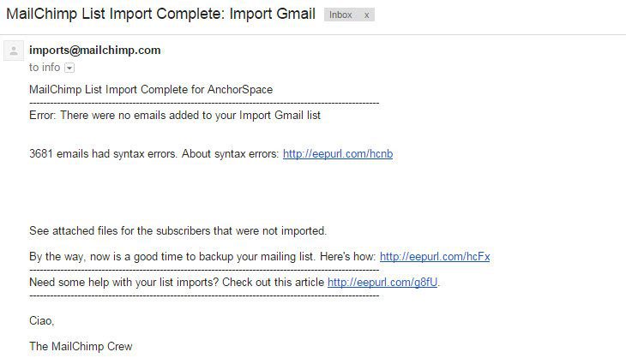Open the eepurl.com/g8fU list imports article link
This screenshot has width=626, height=364.
[x=382, y=282]
